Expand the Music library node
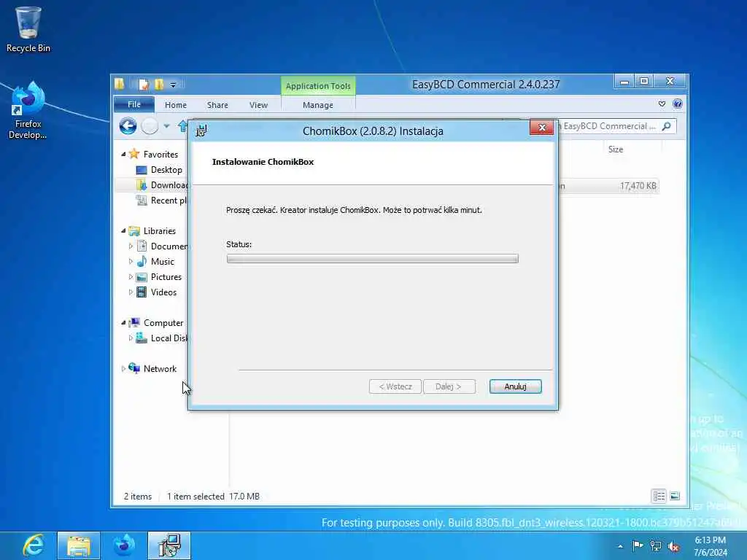Image resolution: width=747 pixels, height=560 pixels. [x=131, y=262]
